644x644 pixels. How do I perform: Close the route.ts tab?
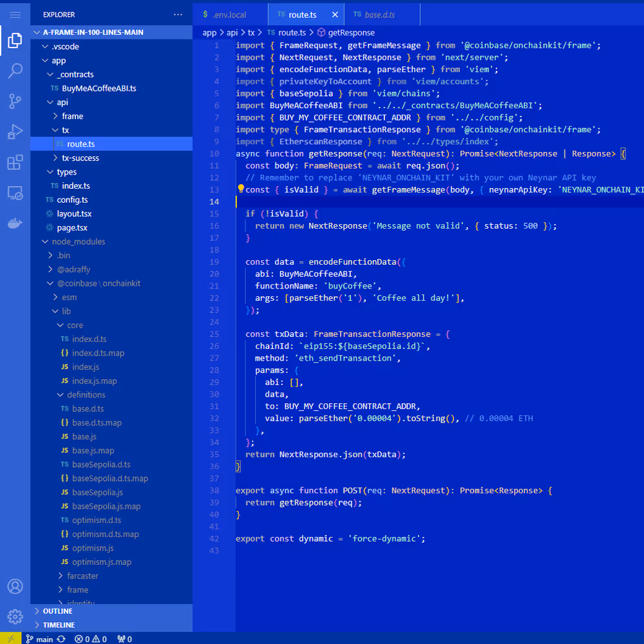pos(335,14)
